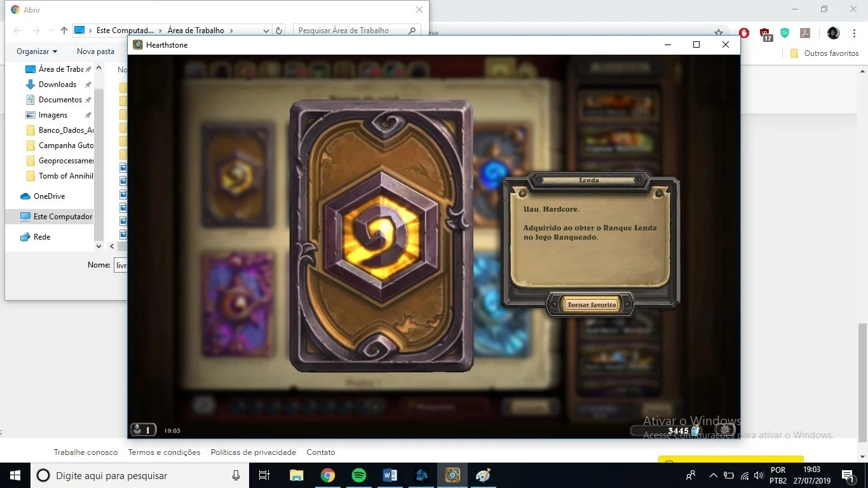Screen dimensions: 868x488
Task: Click the Políticas de privacidade link
Action: pos(254,452)
